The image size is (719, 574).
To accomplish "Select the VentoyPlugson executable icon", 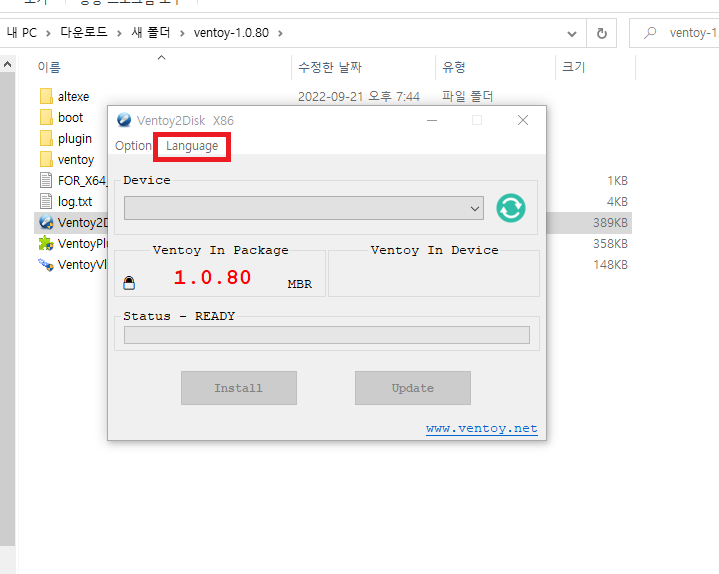I will 46,243.
